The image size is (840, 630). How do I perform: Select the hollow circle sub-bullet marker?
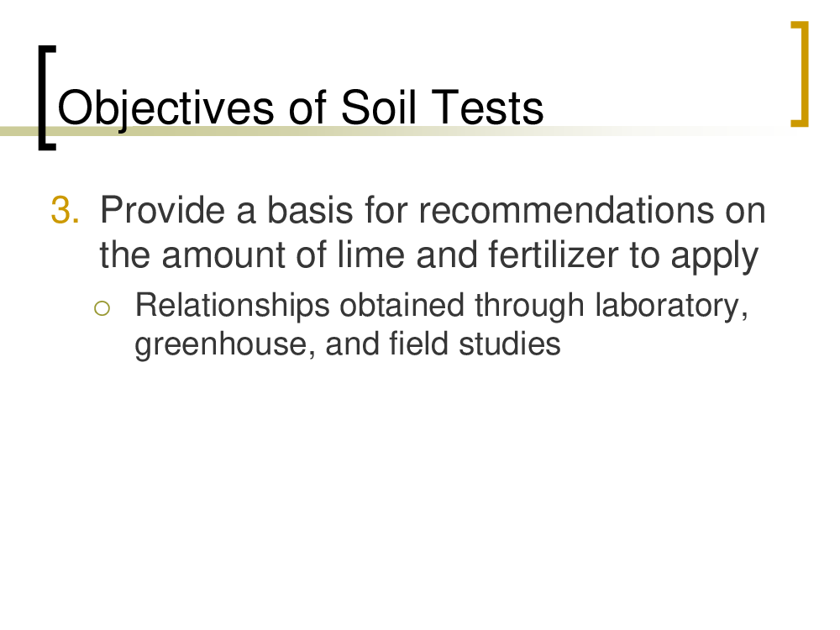point(102,308)
